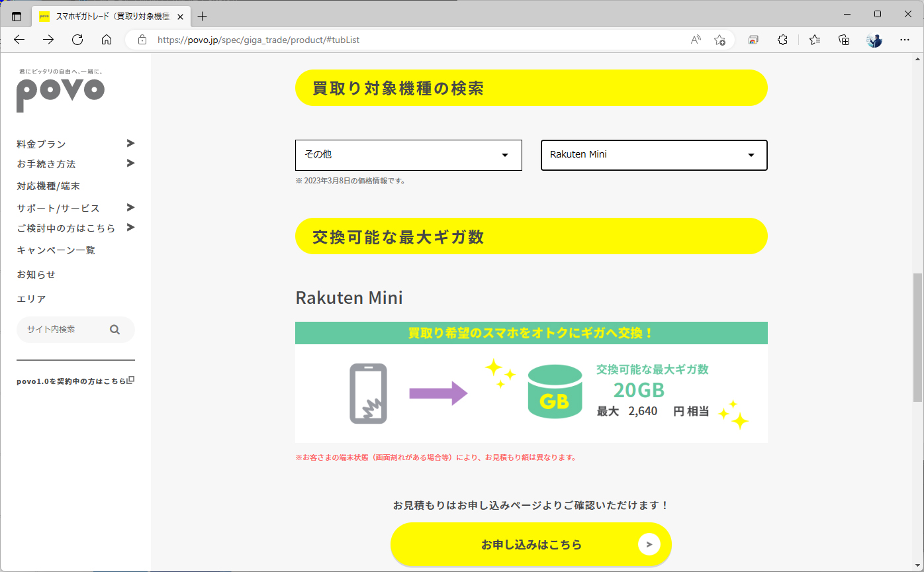The width and height of the screenshot is (924, 572).
Task: Open お手続き方法 menu item
Action: coord(46,164)
